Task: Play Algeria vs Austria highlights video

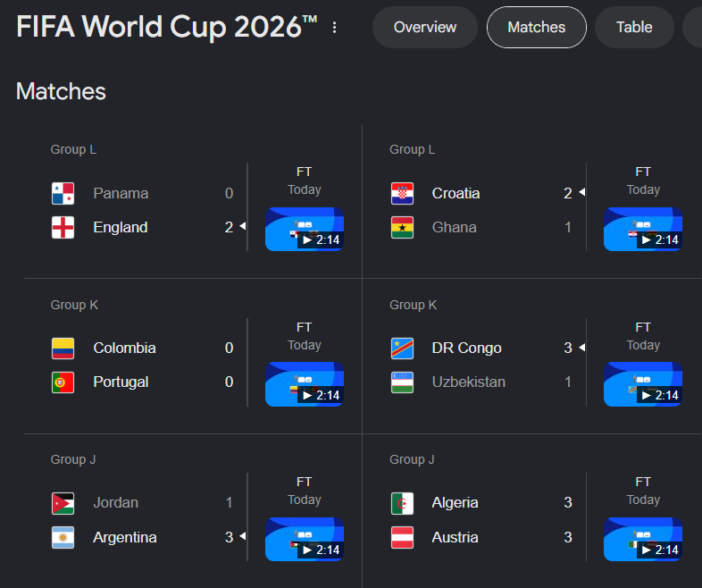Action: (x=643, y=539)
